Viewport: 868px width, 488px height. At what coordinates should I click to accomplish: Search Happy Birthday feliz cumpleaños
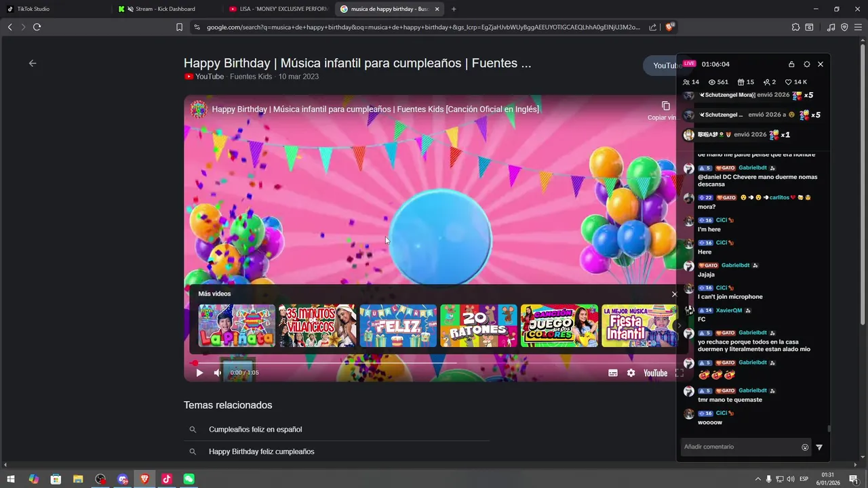261,451
